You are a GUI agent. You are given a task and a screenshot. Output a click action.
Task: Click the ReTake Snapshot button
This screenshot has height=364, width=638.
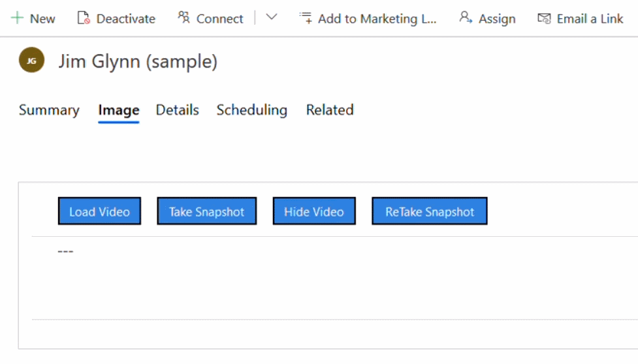click(x=430, y=211)
